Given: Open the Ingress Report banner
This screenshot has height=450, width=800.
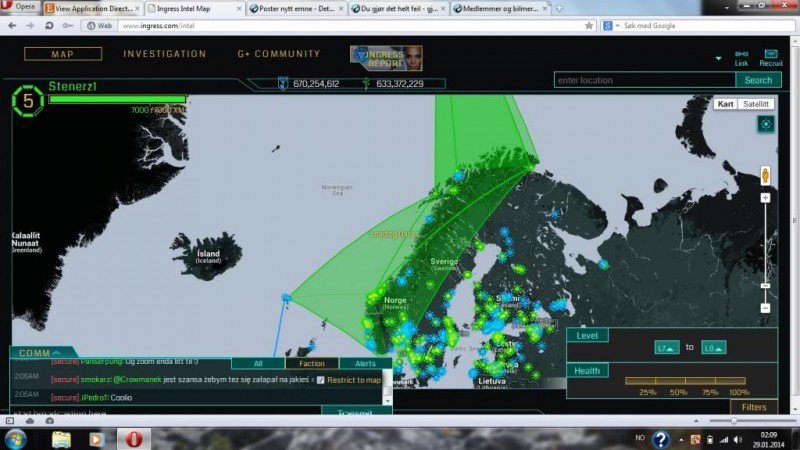Looking at the screenshot, I should pos(386,58).
